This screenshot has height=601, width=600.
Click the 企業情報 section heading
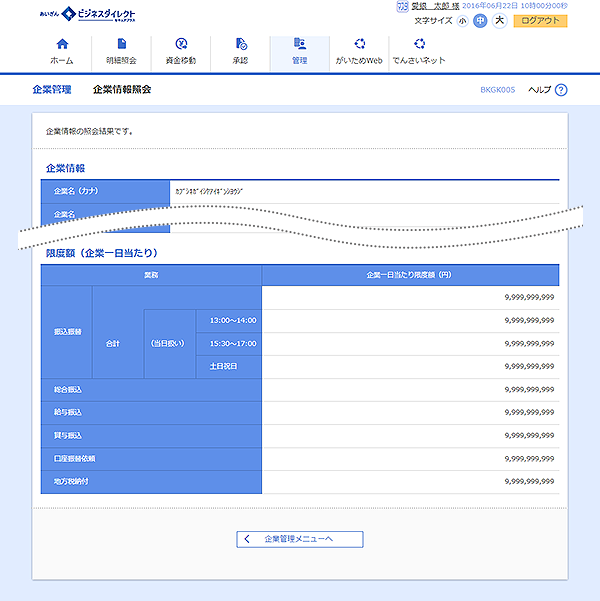tap(66, 168)
